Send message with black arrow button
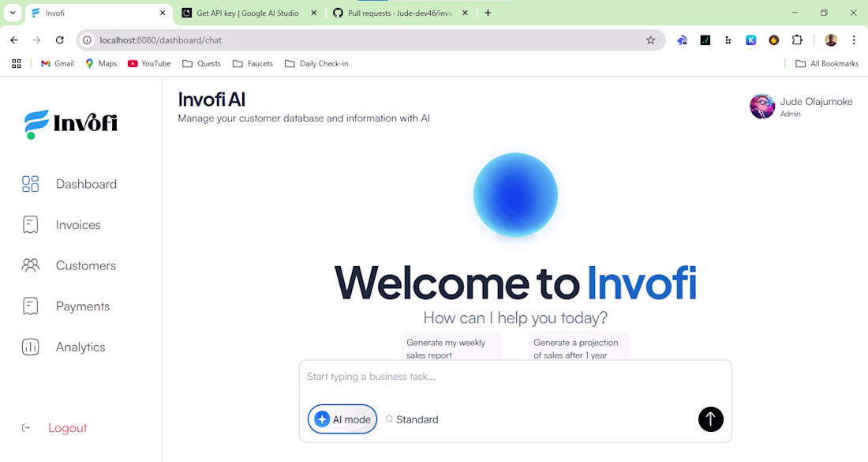This screenshot has height=462, width=868. pos(711,419)
